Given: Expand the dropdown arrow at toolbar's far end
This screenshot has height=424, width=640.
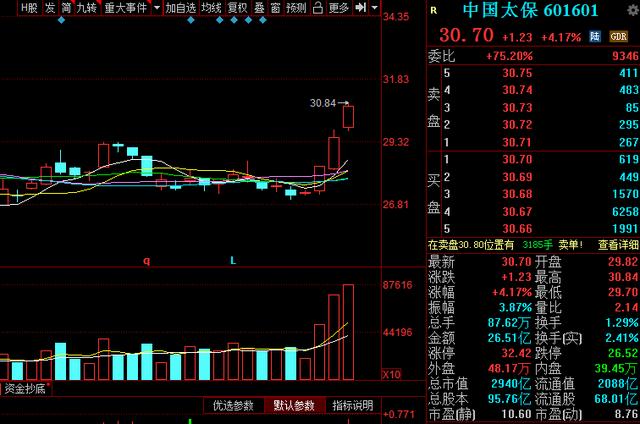Looking at the screenshot, I should (x=374, y=8).
